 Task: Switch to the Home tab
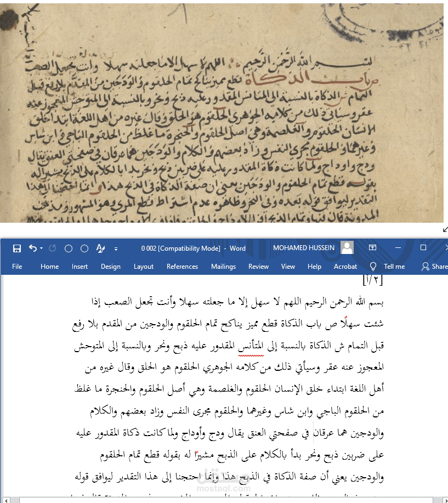(49, 267)
